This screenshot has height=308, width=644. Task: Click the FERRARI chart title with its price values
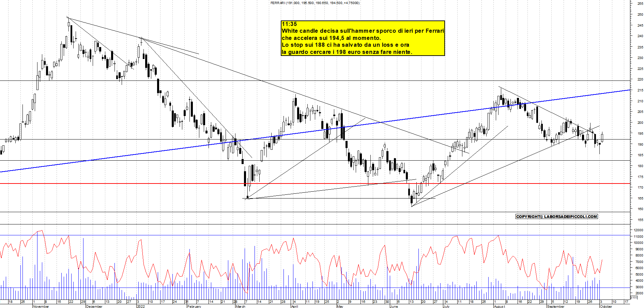click(x=315, y=3)
